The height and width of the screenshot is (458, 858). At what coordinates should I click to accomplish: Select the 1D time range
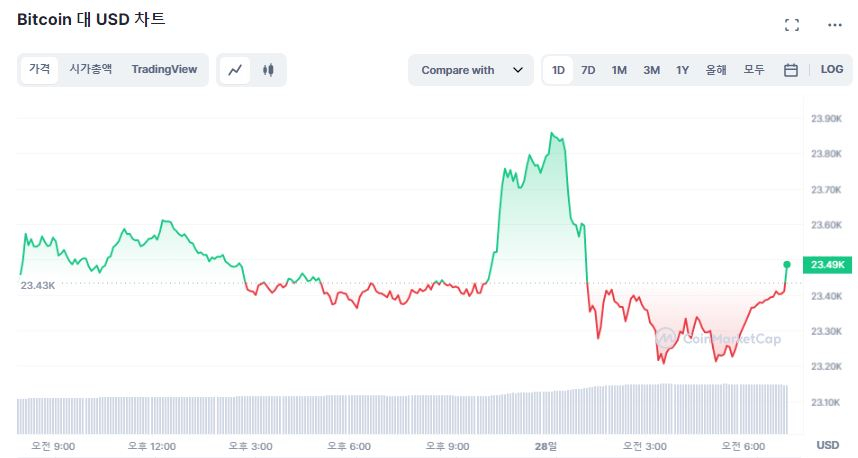[x=558, y=70]
